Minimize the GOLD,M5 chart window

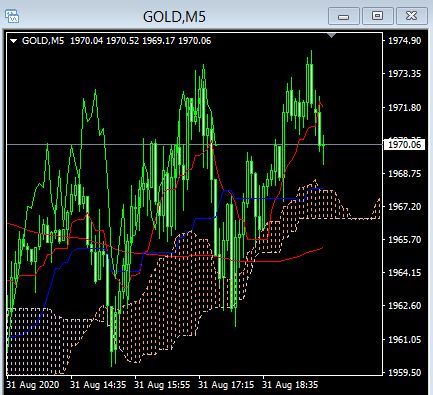[x=344, y=16]
